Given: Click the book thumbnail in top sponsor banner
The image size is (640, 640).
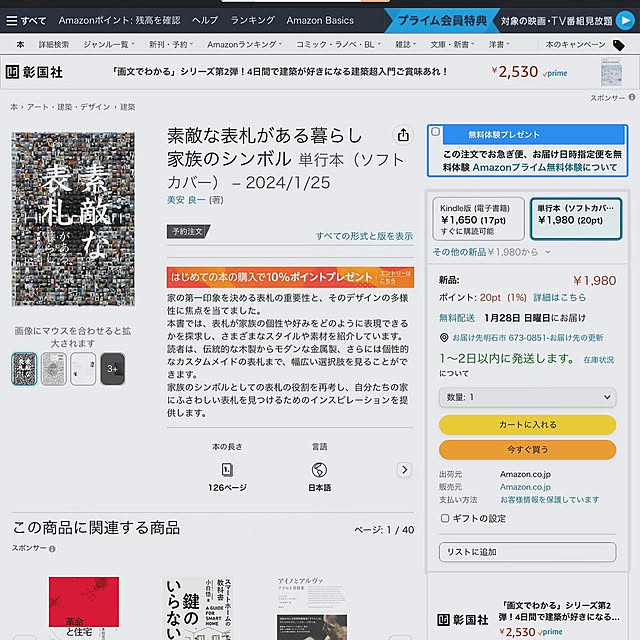Looking at the screenshot, I should (x=611, y=72).
